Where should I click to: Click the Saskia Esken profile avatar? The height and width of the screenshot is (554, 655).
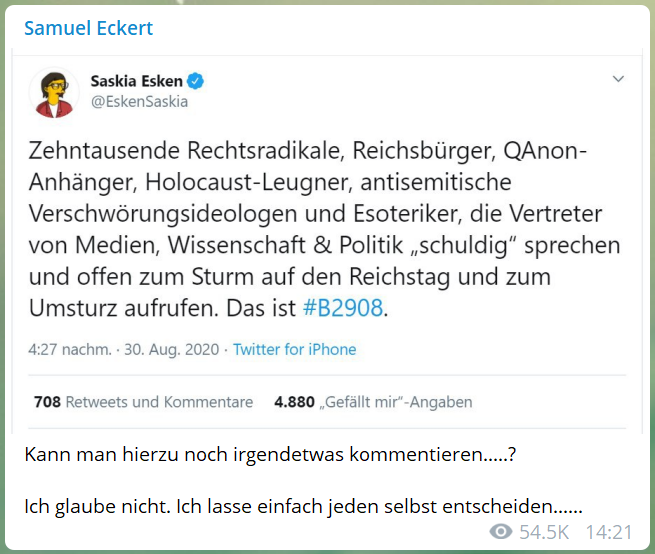point(58,92)
